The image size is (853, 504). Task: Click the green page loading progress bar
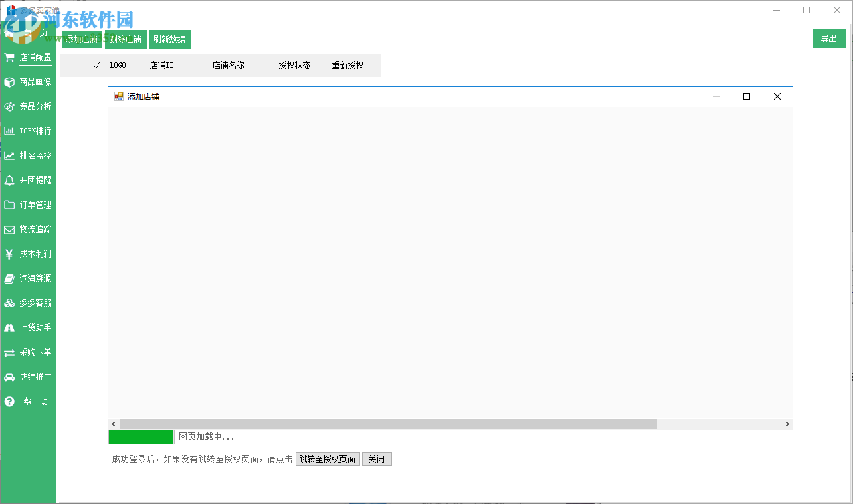click(x=141, y=437)
